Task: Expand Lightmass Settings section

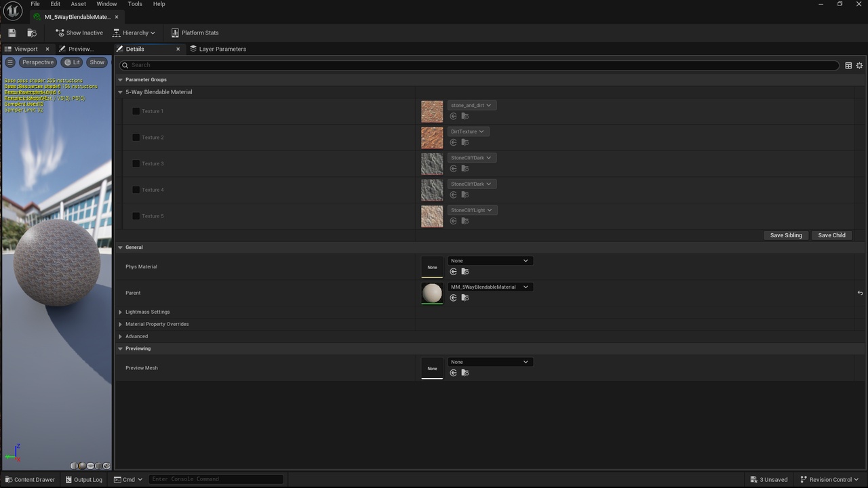Action: [121, 312]
